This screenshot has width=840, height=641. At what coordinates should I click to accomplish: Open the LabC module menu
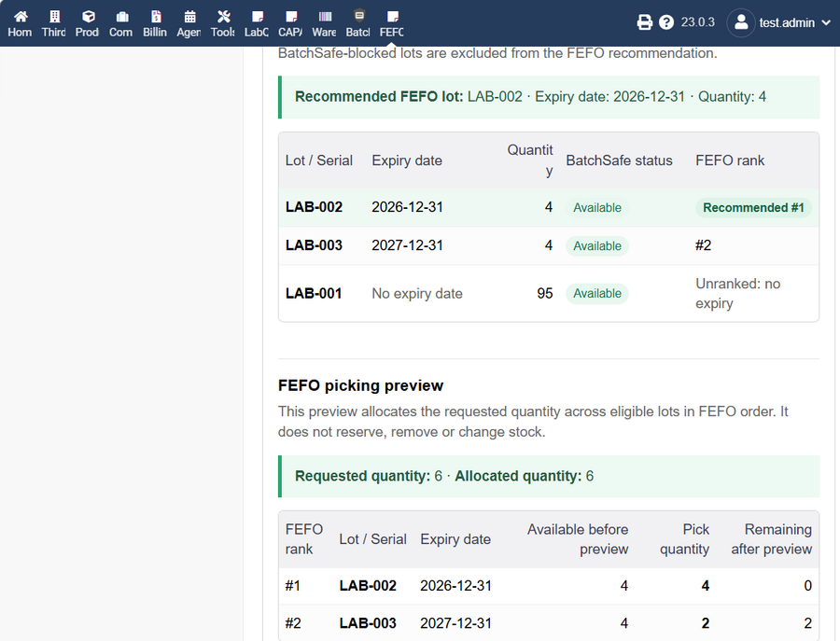tap(258, 23)
